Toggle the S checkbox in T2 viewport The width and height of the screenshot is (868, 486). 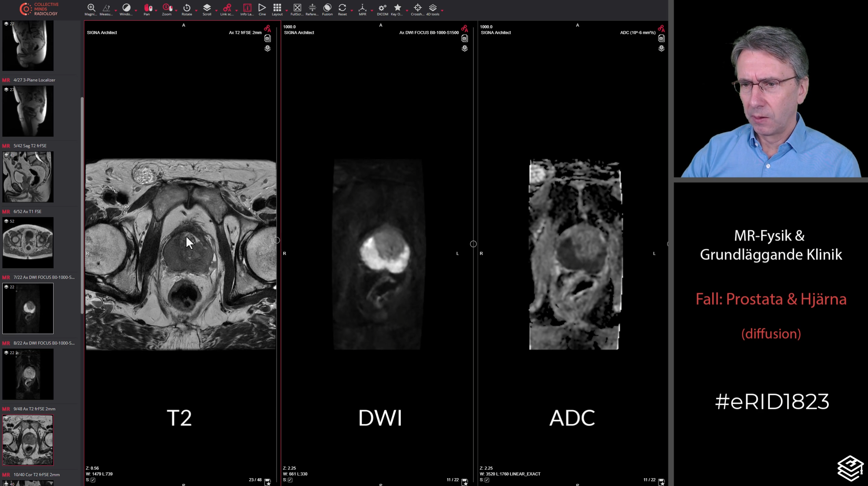(x=93, y=480)
